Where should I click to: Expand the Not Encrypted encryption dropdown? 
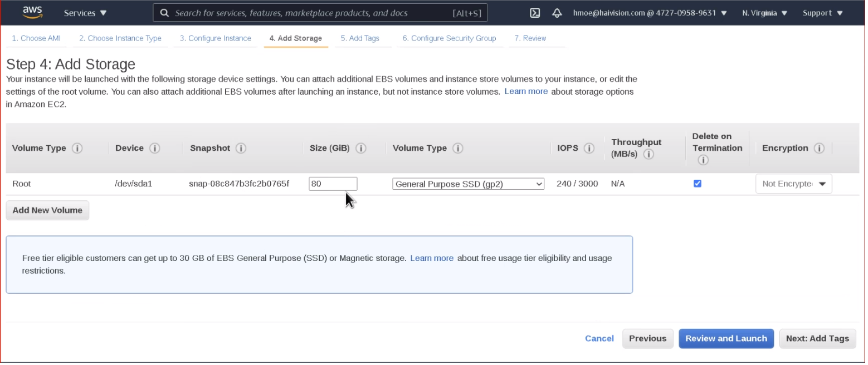793,184
